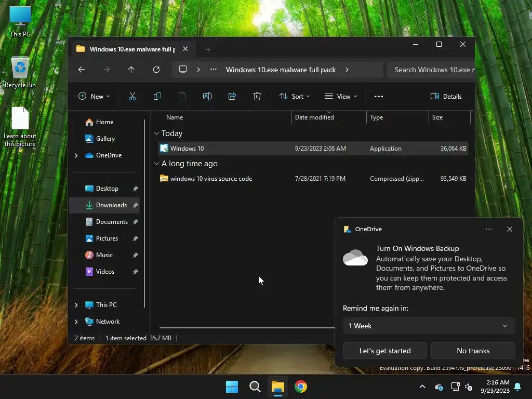The image size is (532, 399).
Task: Click the Search Windows 10.exe box
Action: pos(431,70)
